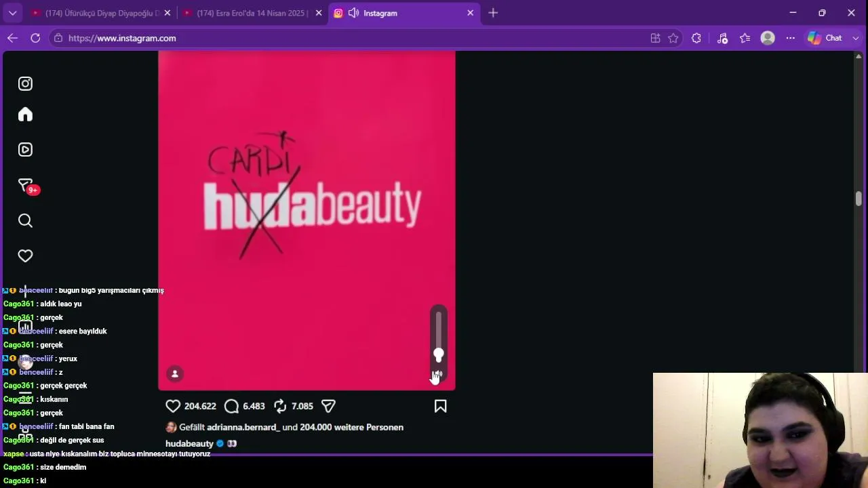View the 204.622 likes count
The height and width of the screenshot is (488, 868).
pos(200,406)
